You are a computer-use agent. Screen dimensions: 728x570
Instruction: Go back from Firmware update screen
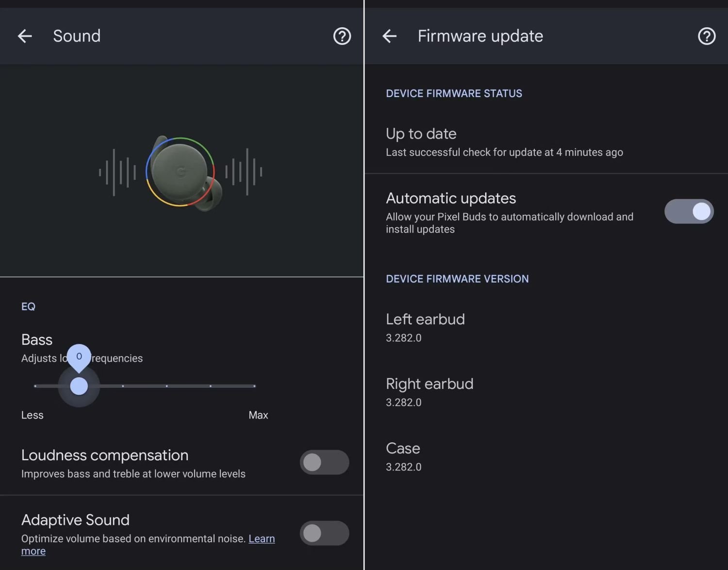(x=389, y=36)
